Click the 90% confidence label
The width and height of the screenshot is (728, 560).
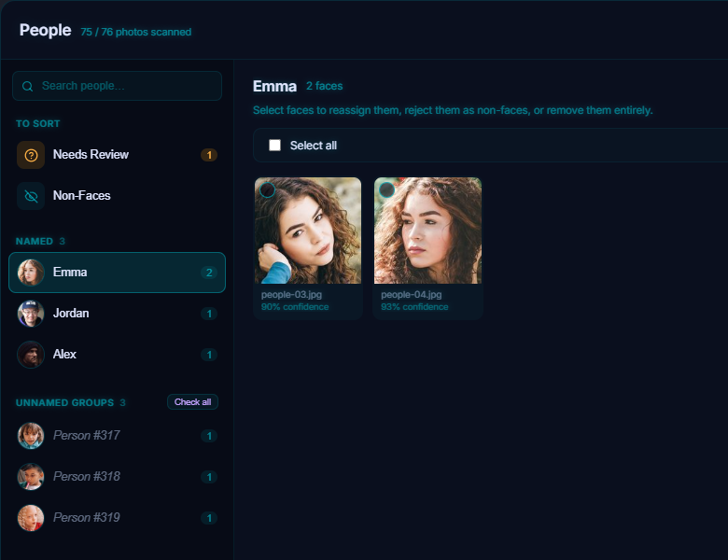pos(295,307)
